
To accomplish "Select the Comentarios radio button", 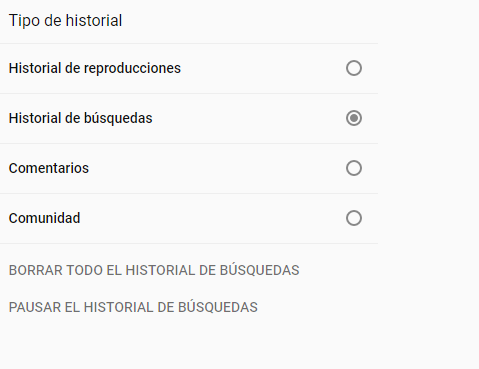I will 354,168.
